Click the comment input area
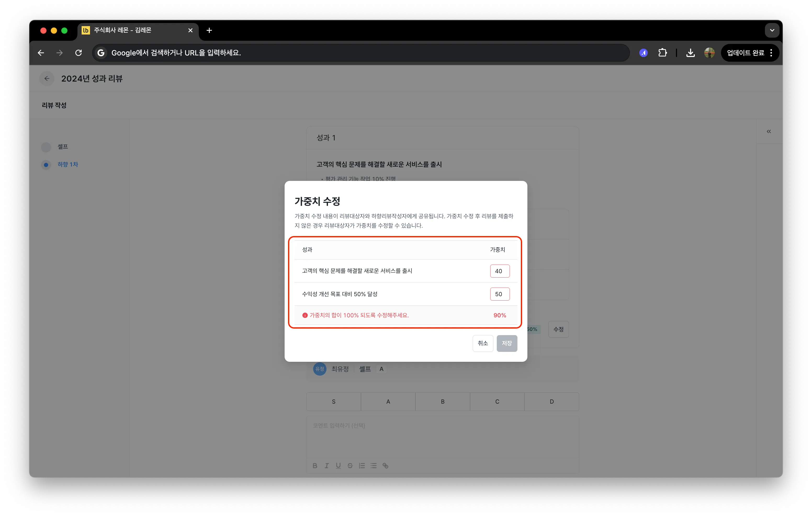The width and height of the screenshot is (812, 516). [x=442, y=437]
